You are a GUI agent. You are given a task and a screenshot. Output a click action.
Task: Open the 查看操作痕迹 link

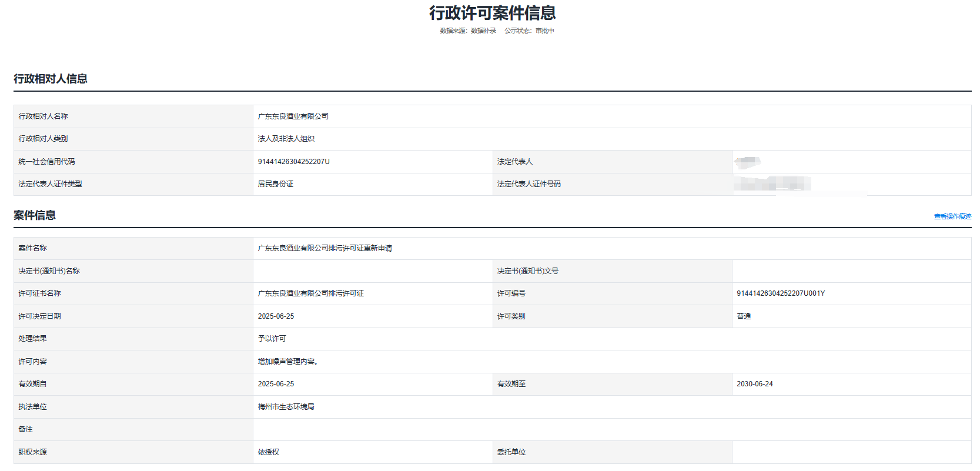click(952, 216)
